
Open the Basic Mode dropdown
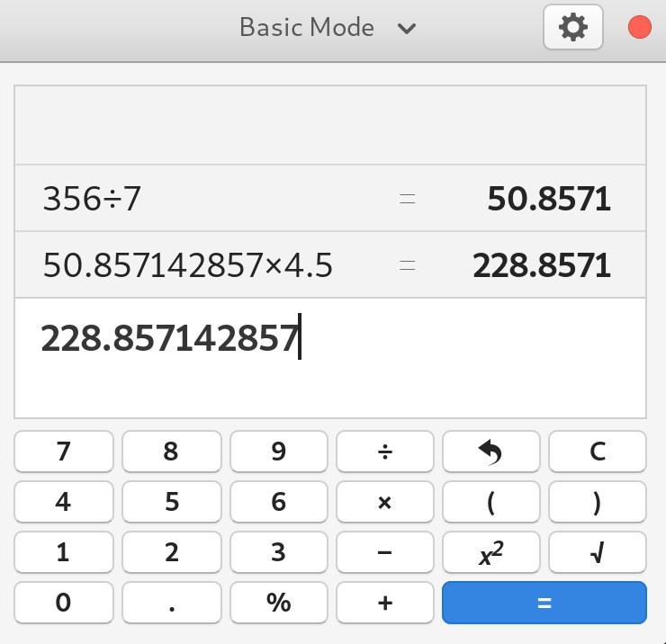328,28
